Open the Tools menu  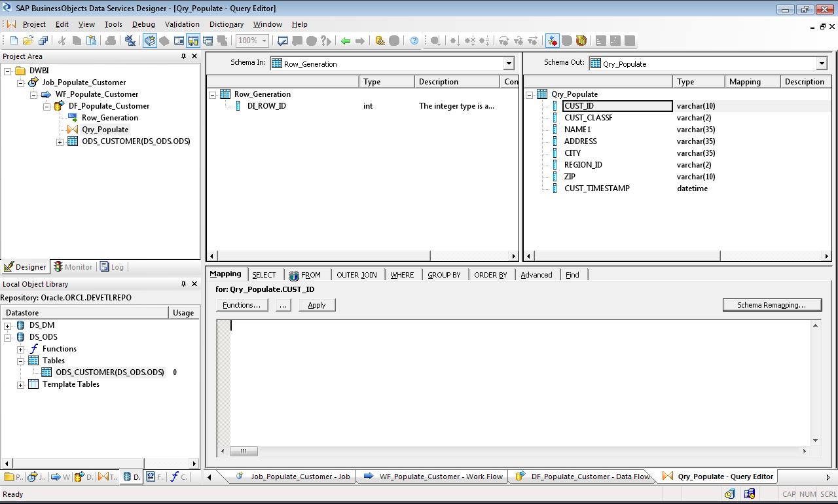(x=113, y=24)
